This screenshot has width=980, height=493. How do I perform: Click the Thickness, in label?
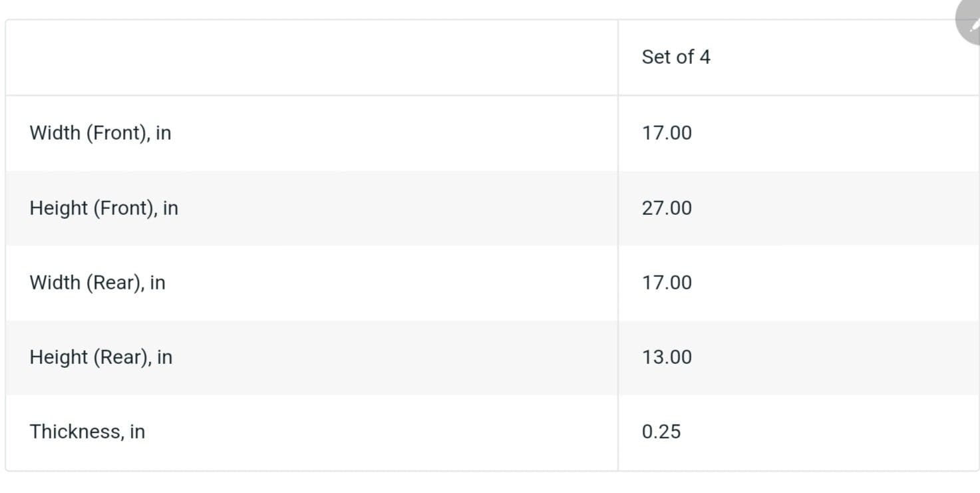pos(87,432)
